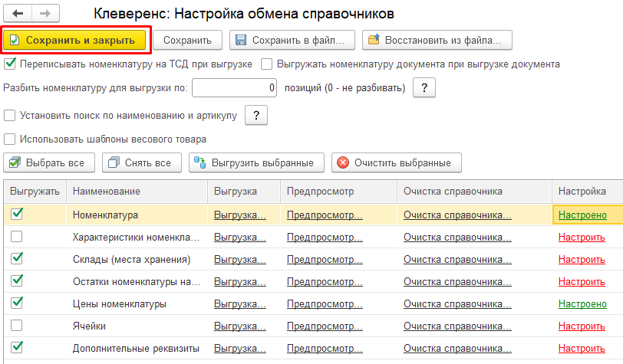Open 'Выгрузка...' link for Цены номенклатуры
623x364 pixels.
click(x=240, y=304)
